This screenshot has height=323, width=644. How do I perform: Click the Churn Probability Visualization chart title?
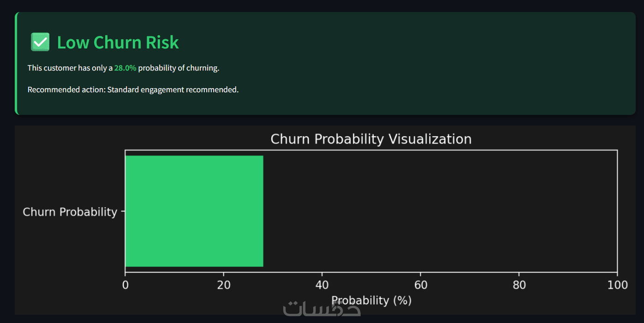[x=371, y=139]
